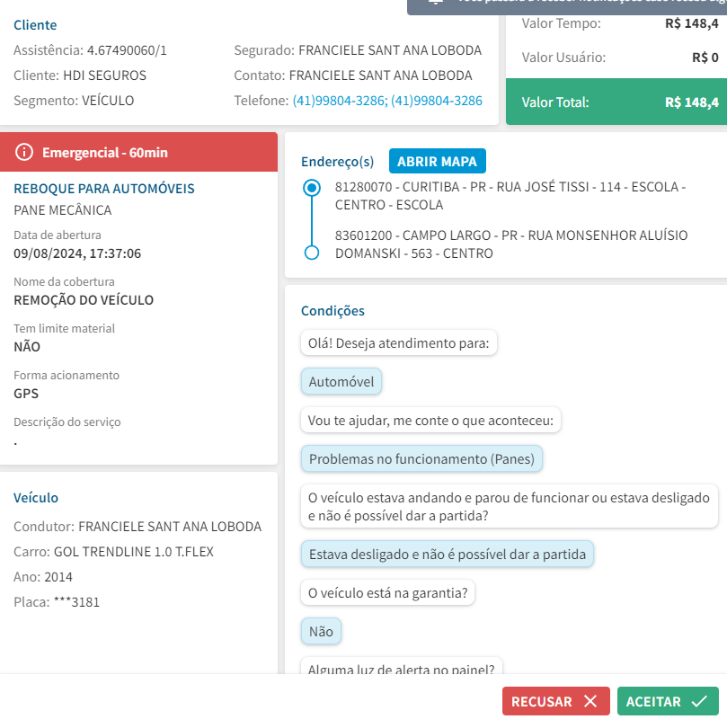Click the 'Olá! Deseja atendimento para:' message
Viewport: 727px width, 728px height.
[399, 342]
